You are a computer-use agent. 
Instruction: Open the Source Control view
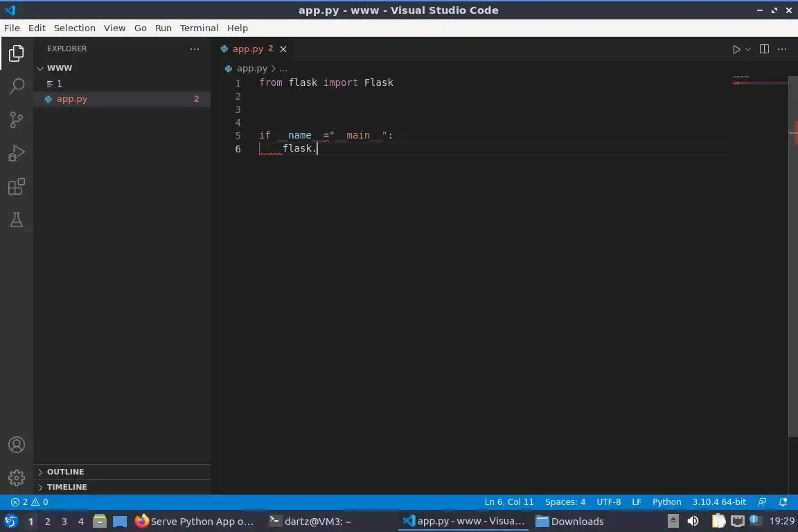[x=17, y=120]
